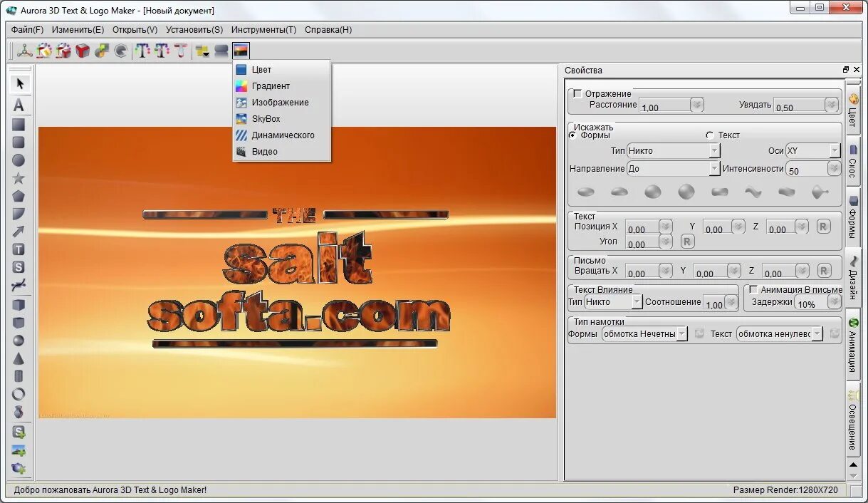Switch to the Скос side tab
The height and width of the screenshot is (503, 868).
click(x=853, y=161)
